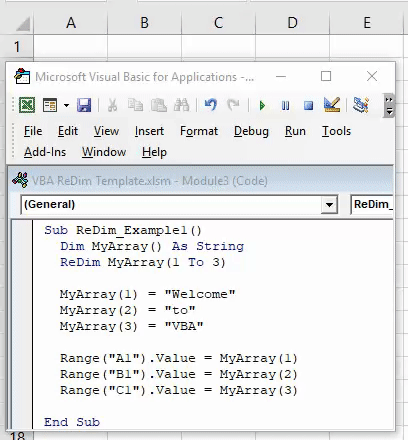The height and width of the screenshot is (440, 408).
Task: Open the Insert object dropdown arrow
Action: 66,106
